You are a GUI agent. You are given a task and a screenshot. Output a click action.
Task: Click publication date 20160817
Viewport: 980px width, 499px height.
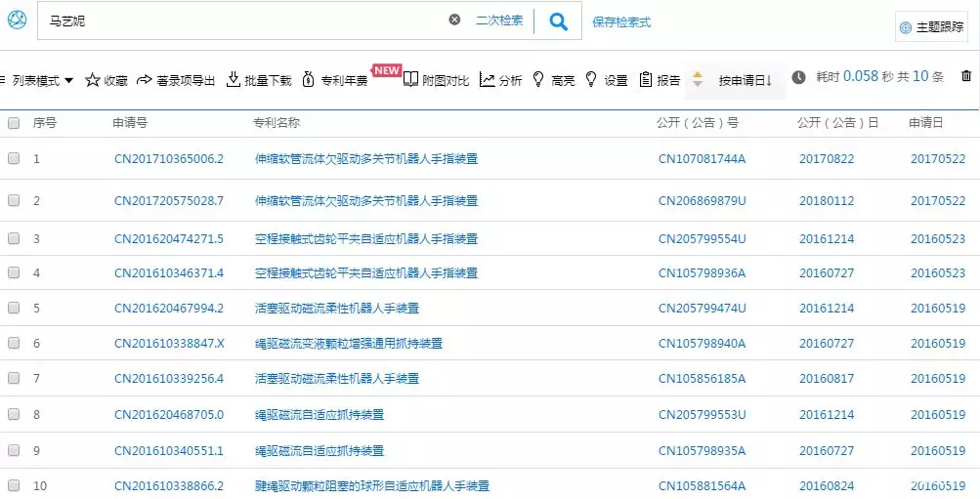pyautogui.click(x=827, y=379)
